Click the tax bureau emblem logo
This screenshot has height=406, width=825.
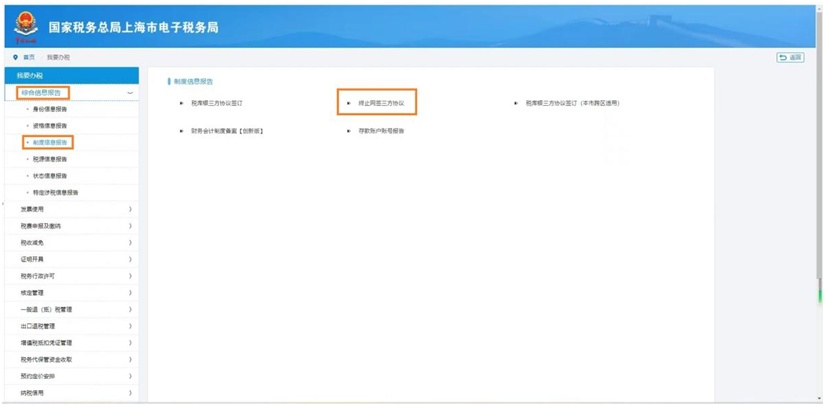point(26,26)
